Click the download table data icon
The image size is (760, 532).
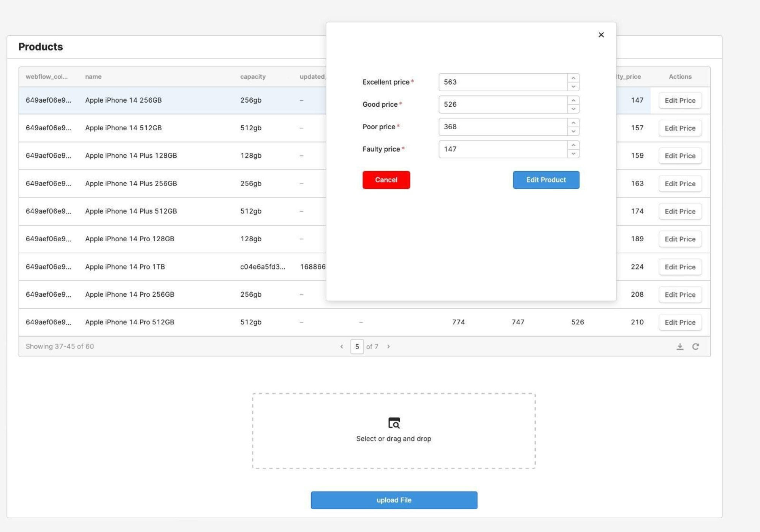(x=680, y=347)
